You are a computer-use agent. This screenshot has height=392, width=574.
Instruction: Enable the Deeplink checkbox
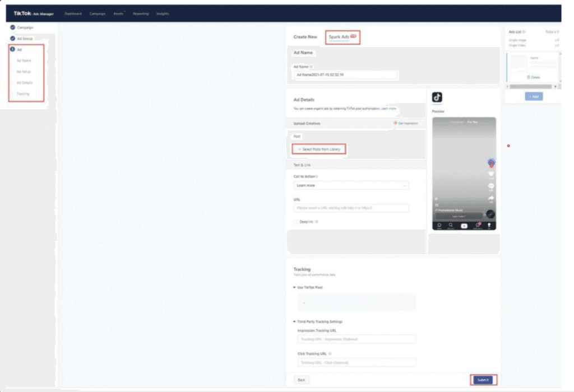click(x=296, y=222)
